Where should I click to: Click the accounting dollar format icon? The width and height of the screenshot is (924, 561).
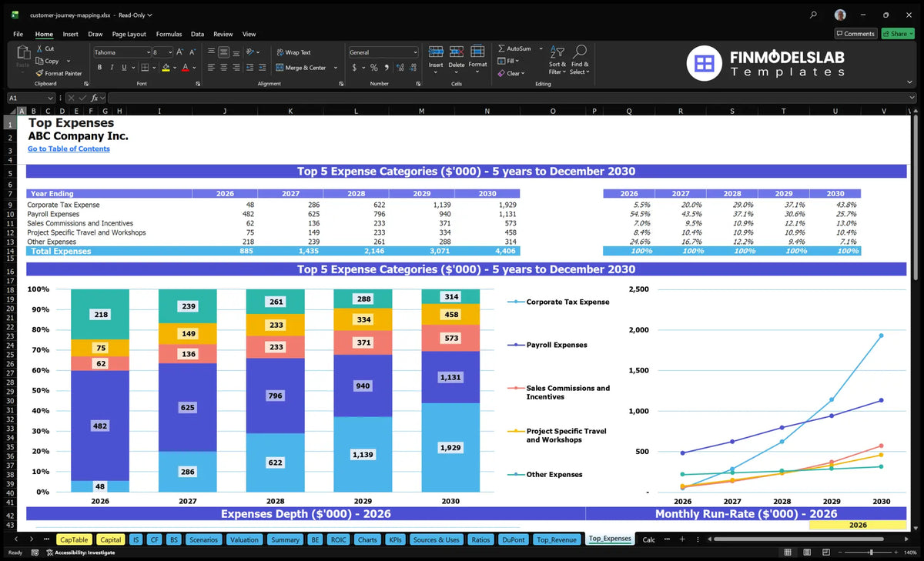click(354, 68)
